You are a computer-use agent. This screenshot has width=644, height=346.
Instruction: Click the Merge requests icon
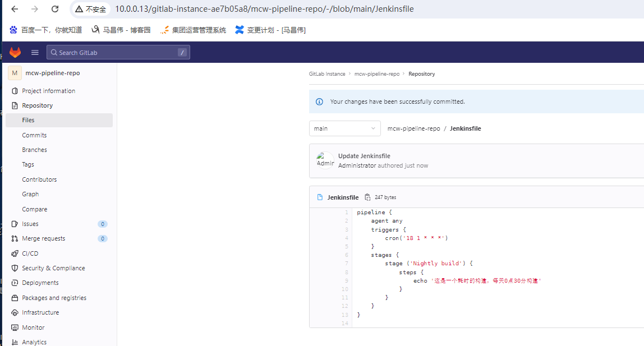[15, 238]
